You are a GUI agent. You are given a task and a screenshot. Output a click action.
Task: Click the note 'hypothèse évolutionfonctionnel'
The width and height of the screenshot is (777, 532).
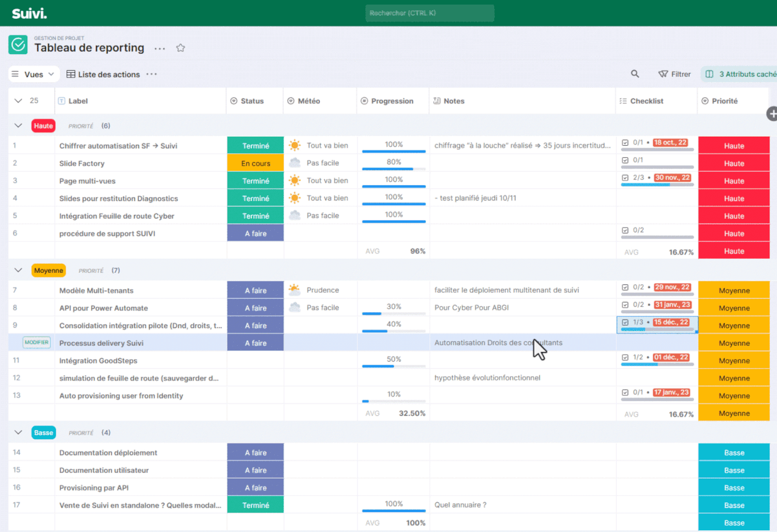487,378
